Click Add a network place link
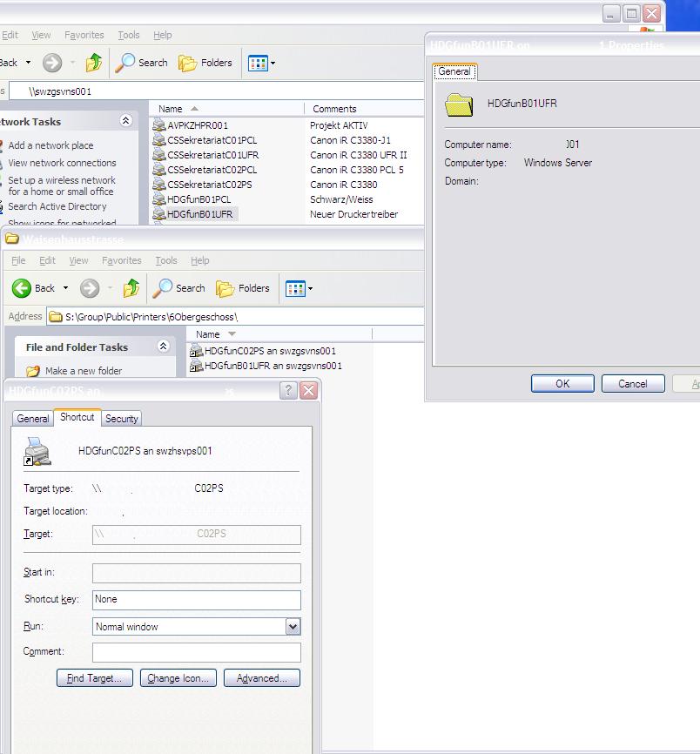The image size is (700, 754). [x=50, y=145]
